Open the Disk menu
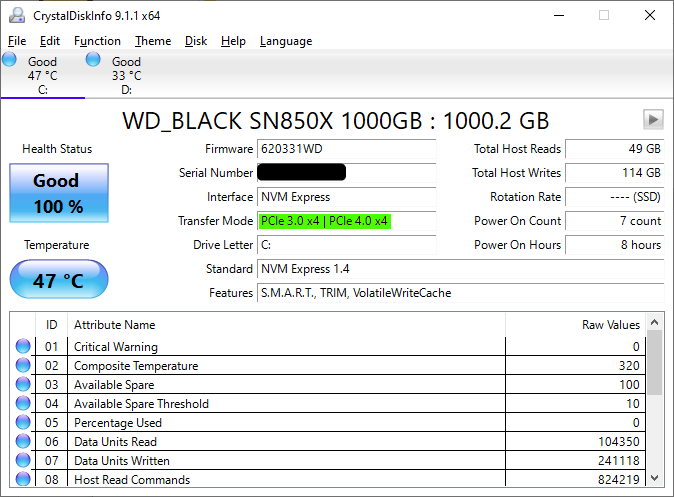 click(196, 41)
